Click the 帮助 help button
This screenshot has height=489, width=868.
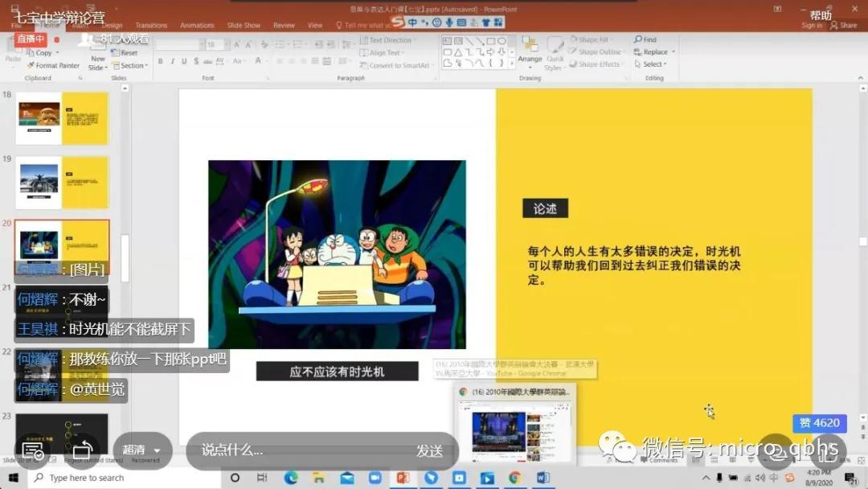tap(821, 15)
